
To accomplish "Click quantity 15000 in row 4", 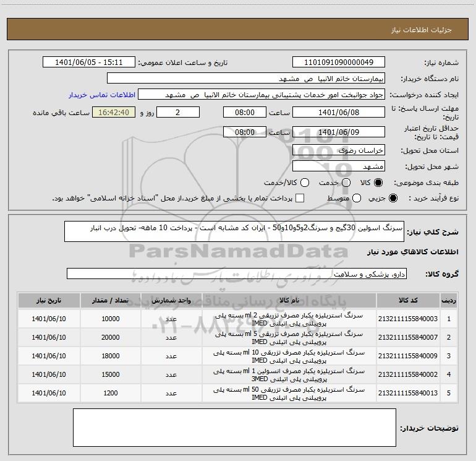I will point(111,374).
